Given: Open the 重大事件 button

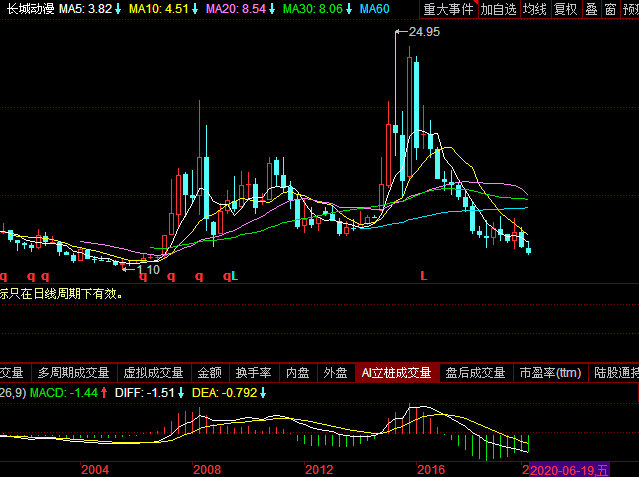Looking at the screenshot, I should [x=448, y=9].
